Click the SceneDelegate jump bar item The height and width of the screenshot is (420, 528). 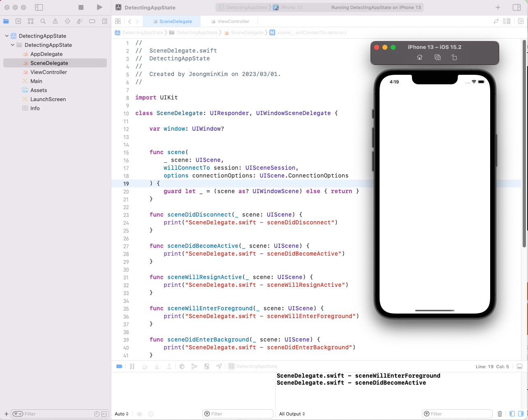pyautogui.click(x=243, y=32)
